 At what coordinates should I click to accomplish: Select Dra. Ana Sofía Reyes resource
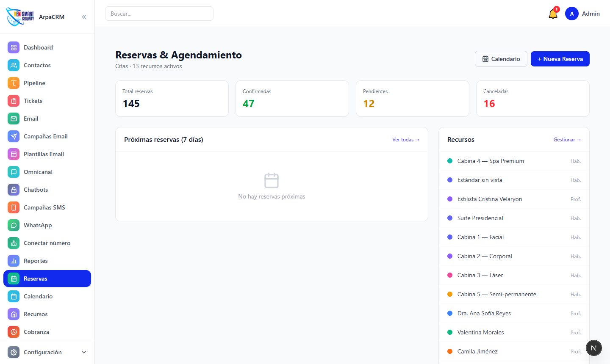[x=514, y=313]
